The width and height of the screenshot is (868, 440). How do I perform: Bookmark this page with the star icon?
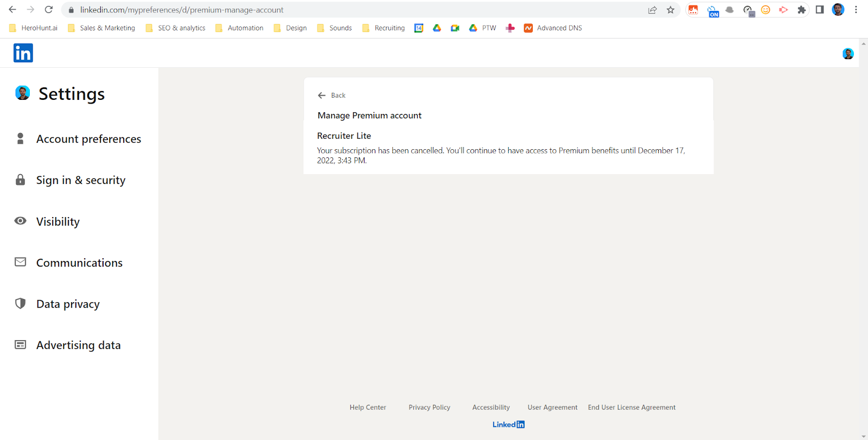[x=671, y=10]
